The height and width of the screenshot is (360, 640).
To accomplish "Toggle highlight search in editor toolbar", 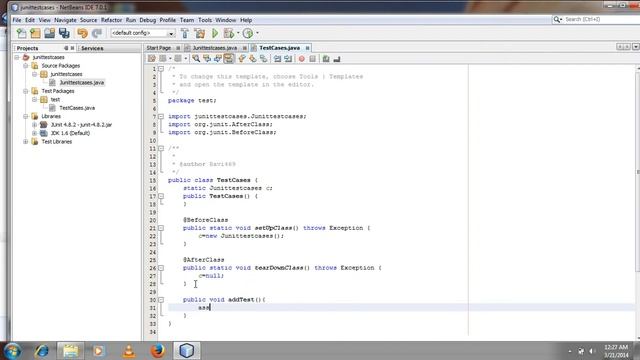I will [x=229, y=59].
